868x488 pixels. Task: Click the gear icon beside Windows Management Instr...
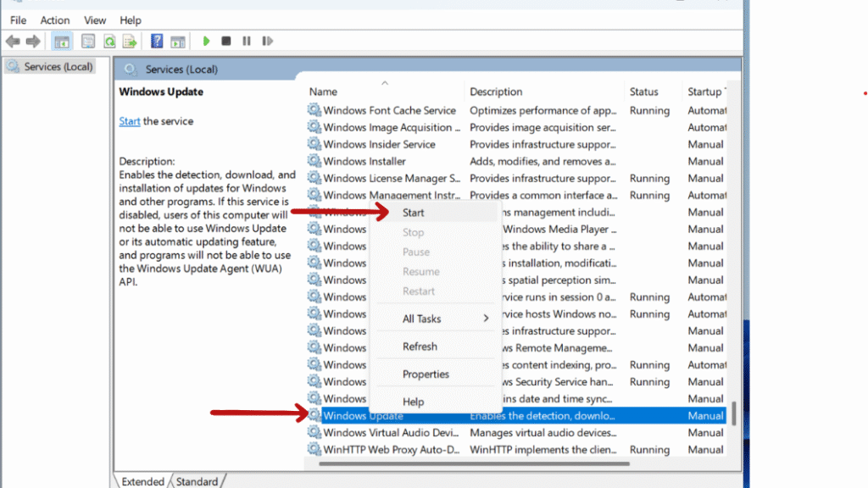click(314, 195)
